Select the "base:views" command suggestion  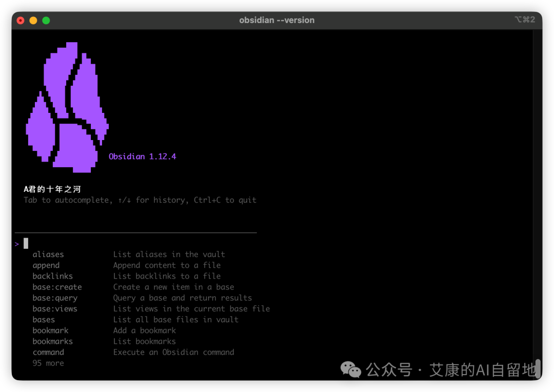pos(55,309)
